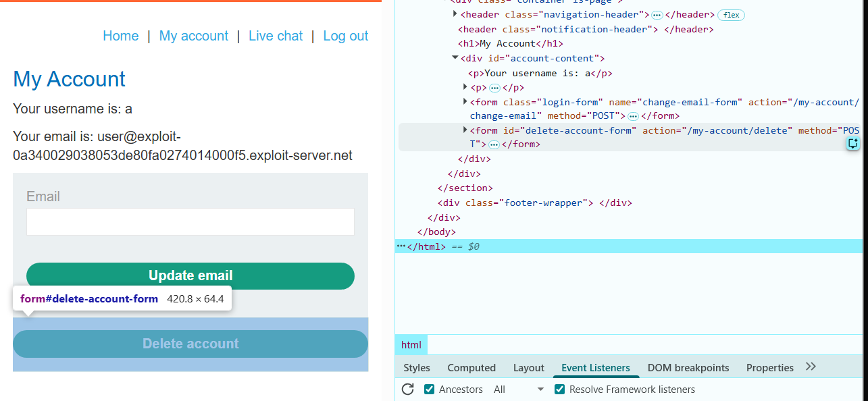Expand collapsed contents of navigation-header element
This screenshot has height=401, width=868.
pyautogui.click(x=657, y=15)
